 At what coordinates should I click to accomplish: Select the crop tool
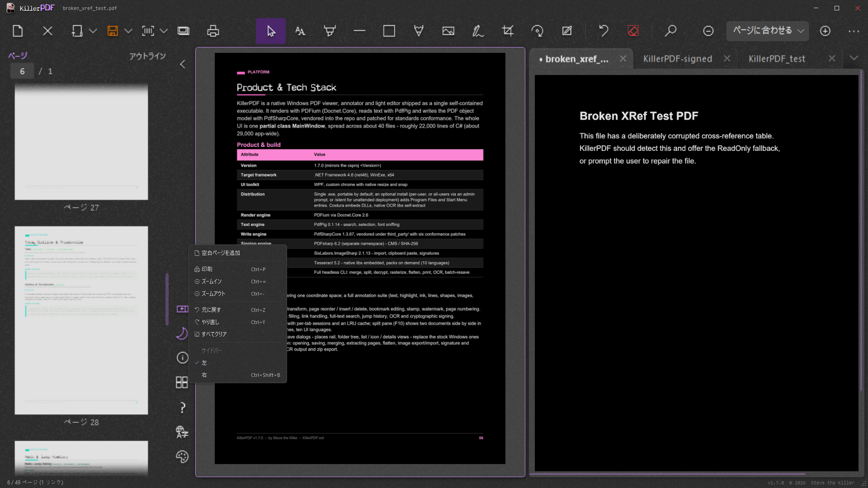click(x=508, y=31)
